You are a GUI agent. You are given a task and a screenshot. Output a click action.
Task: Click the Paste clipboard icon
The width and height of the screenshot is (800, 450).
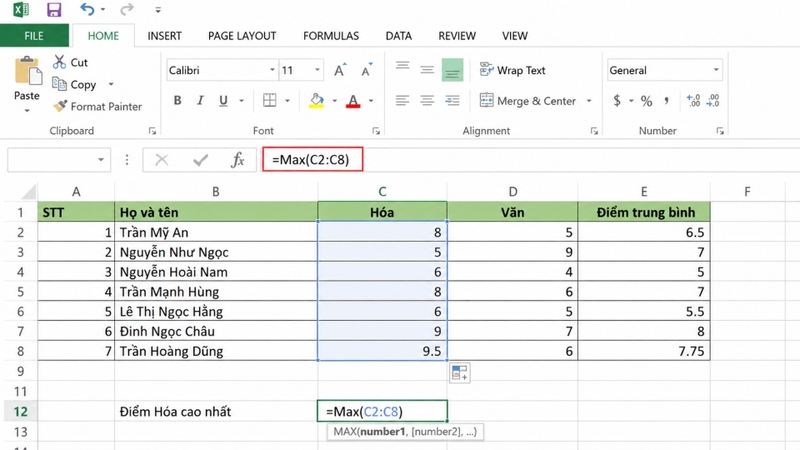[27, 71]
